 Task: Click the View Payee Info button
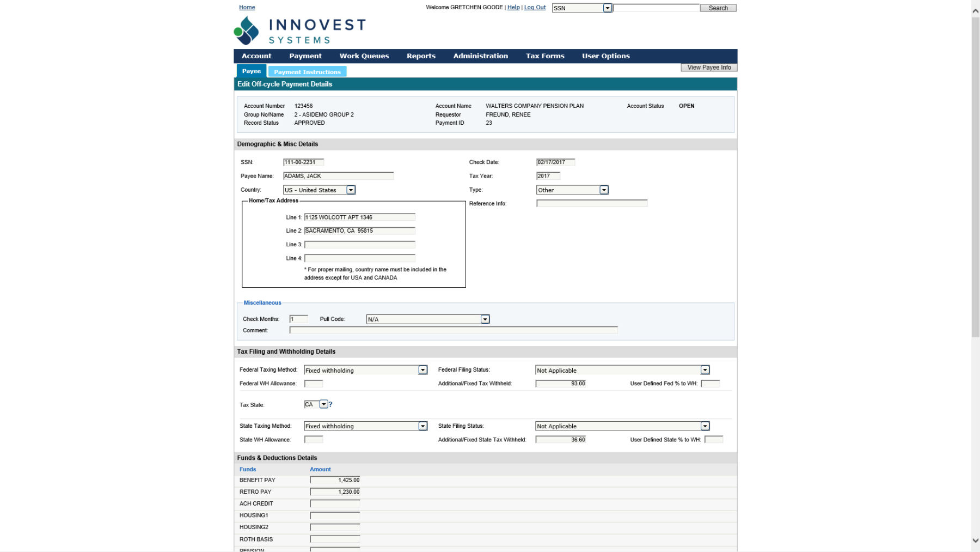pos(709,68)
